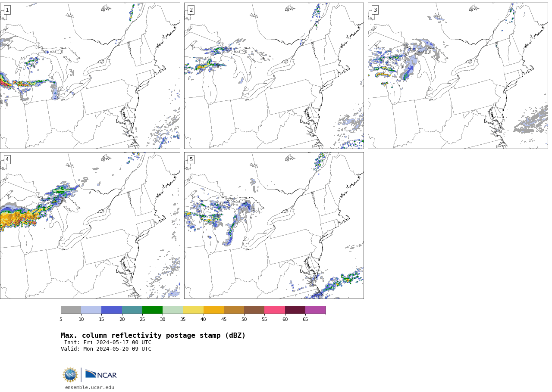Click the brown 50-55 dBZ swatch

[x=254, y=310]
